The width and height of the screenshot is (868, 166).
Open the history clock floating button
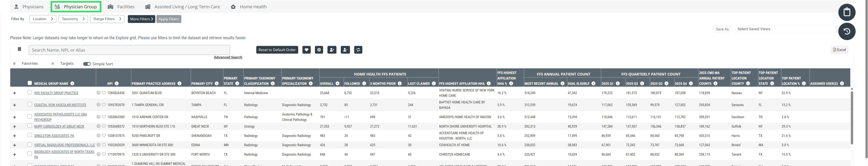(x=847, y=31)
